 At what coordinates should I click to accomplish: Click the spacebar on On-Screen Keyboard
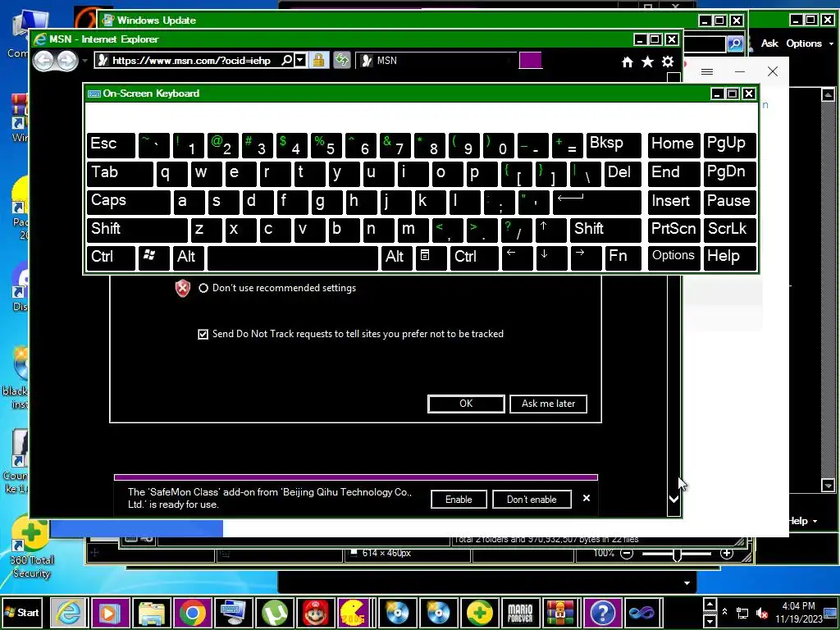[x=293, y=258]
